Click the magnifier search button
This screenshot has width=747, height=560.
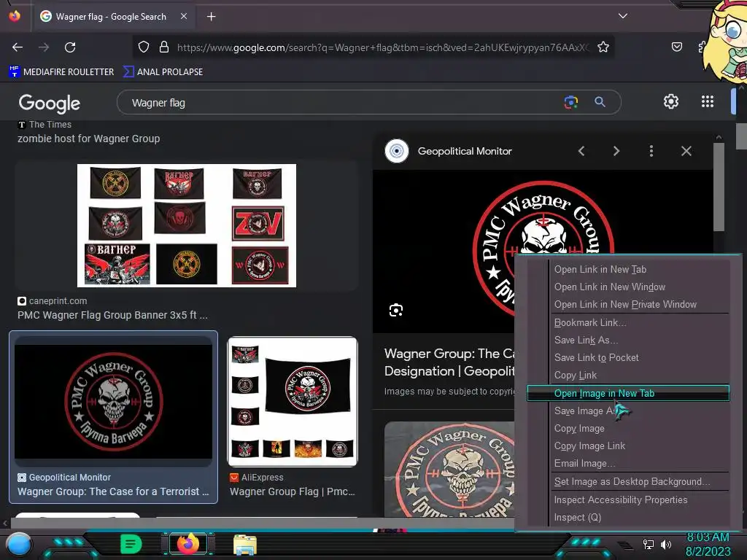click(x=600, y=102)
